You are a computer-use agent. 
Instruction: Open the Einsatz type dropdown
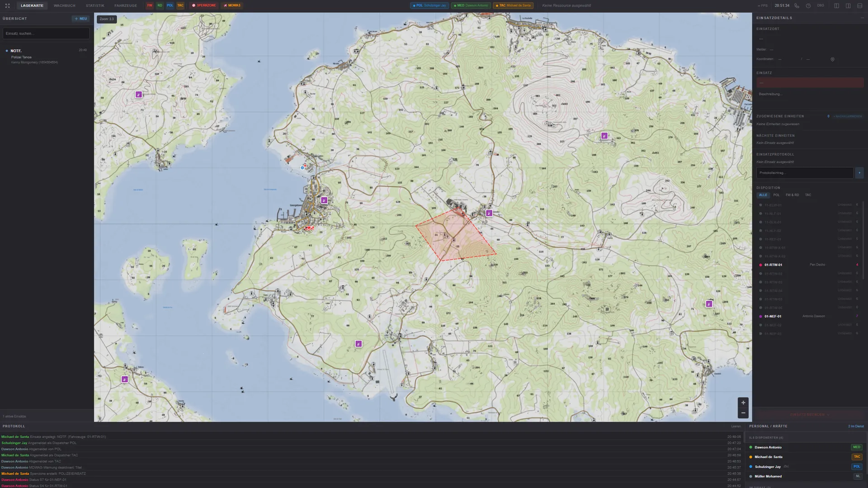(810, 82)
